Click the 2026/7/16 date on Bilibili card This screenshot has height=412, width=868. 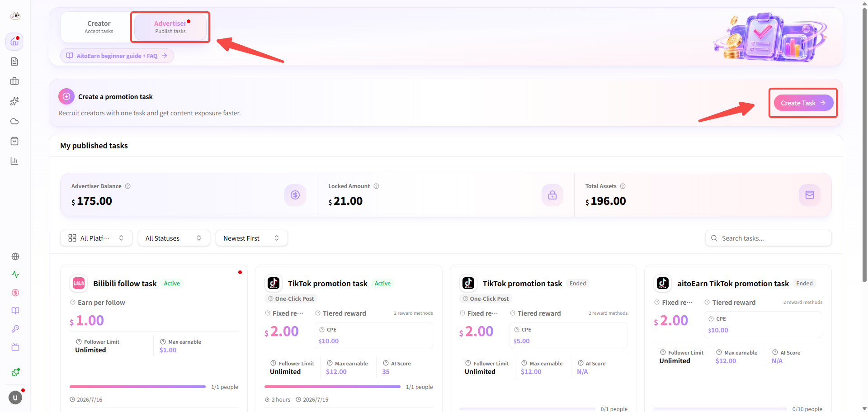[90, 400]
